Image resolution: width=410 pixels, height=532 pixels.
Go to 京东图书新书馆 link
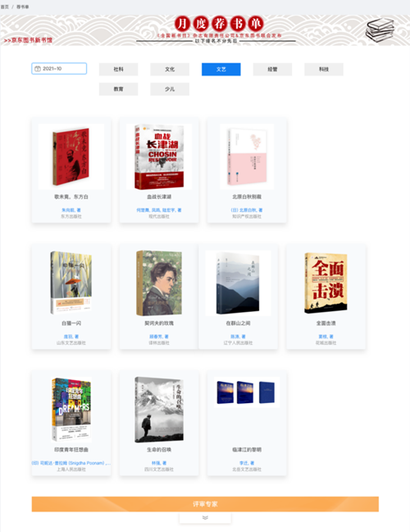click(28, 40)
